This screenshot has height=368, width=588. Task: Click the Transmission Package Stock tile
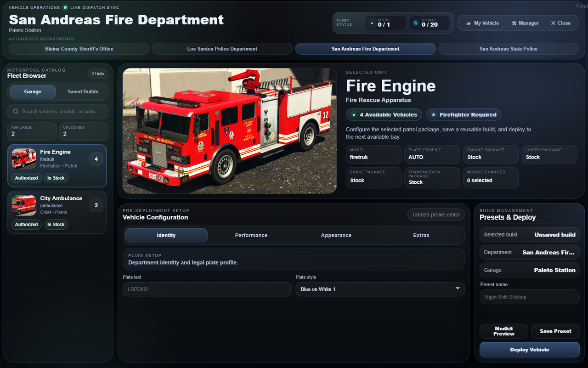click(x=432, y=177)
